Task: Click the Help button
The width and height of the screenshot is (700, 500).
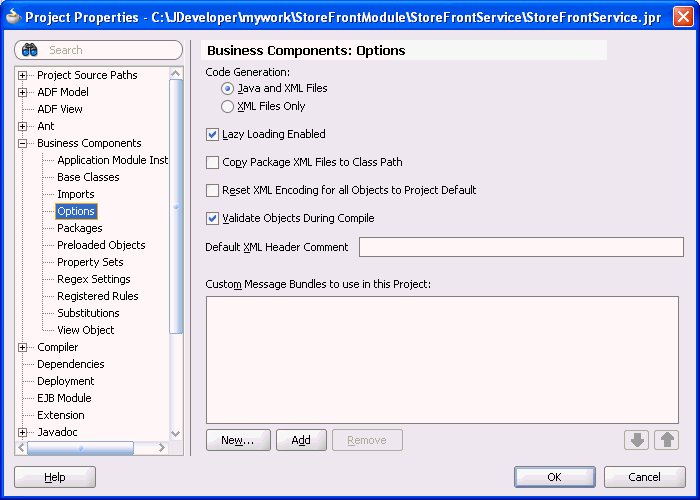Action: pos(55,477)
